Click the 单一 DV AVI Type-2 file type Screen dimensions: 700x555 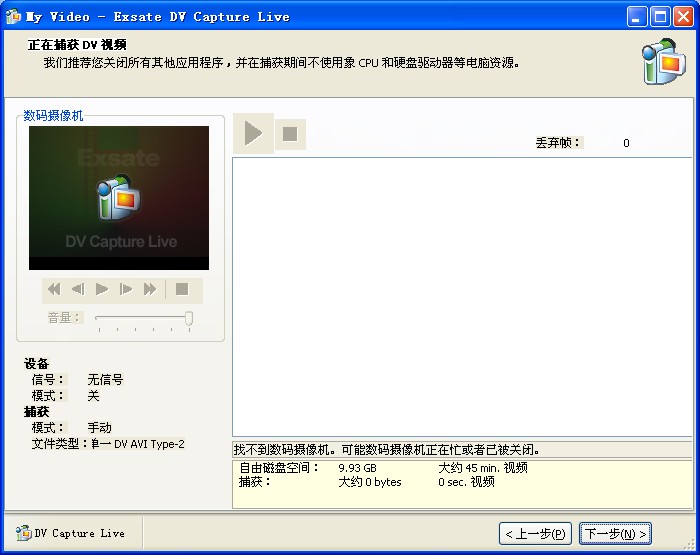138,444
